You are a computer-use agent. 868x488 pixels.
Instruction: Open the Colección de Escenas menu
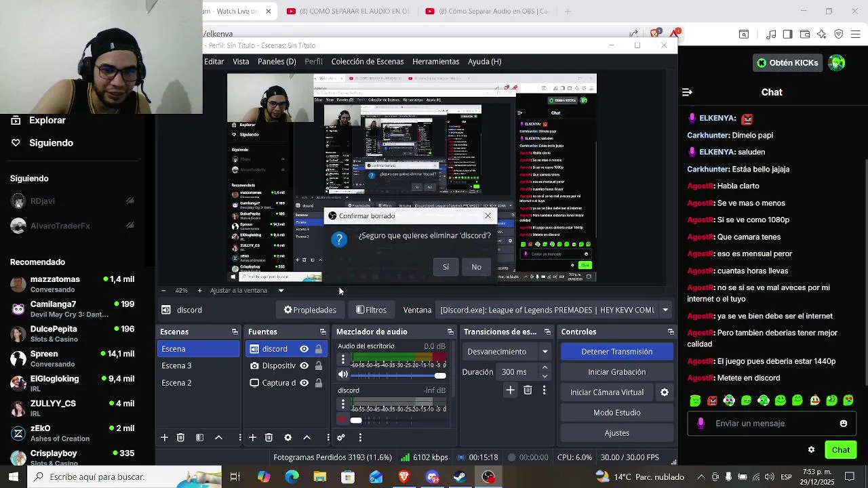[x=368, y=62]
